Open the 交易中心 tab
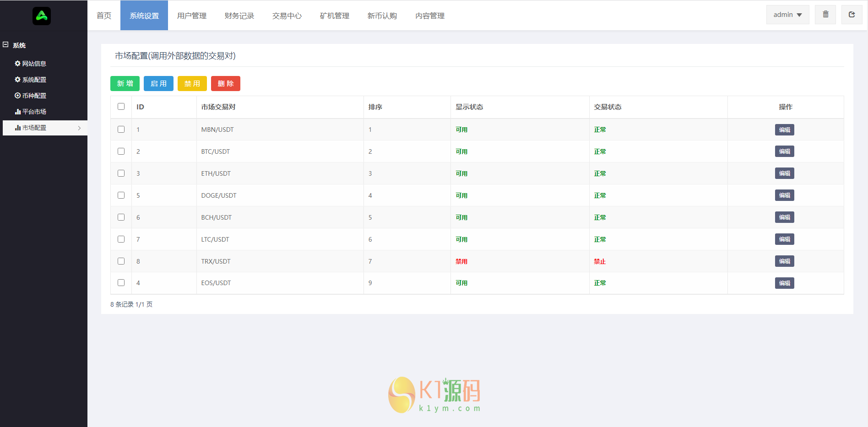Screen dimensions: 868x427 [287, 16]
